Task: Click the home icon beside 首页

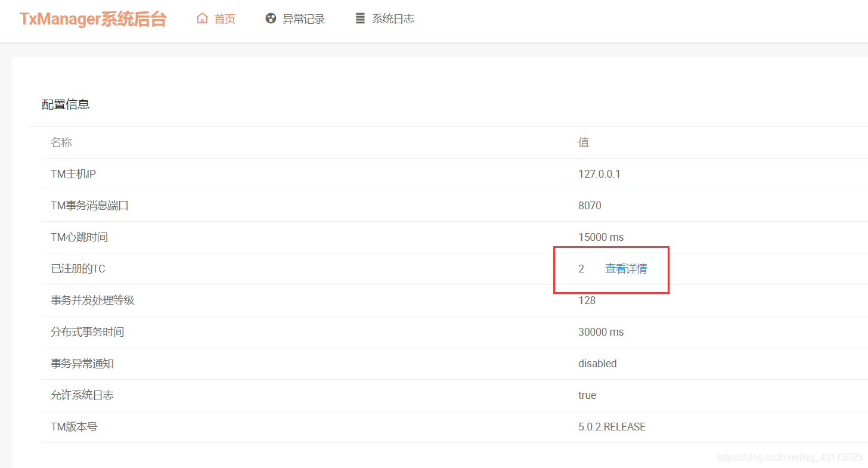Action: pyautogui.click(x=202, y=18)
